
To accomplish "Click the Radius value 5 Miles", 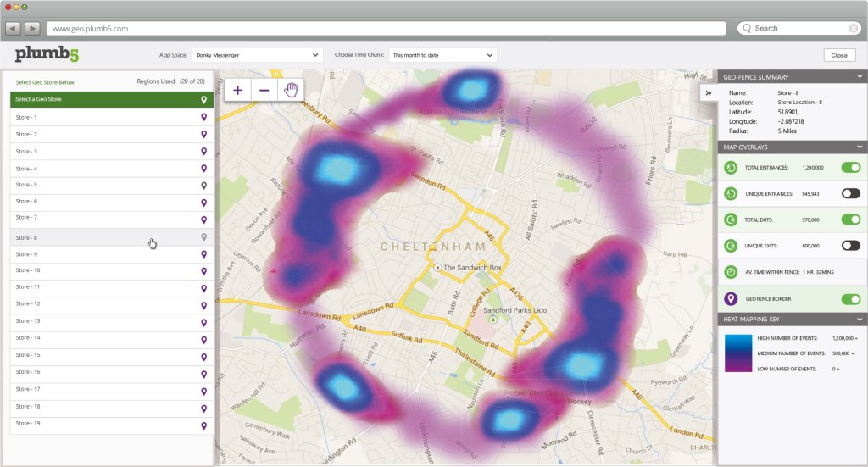I will coord(787,131).
